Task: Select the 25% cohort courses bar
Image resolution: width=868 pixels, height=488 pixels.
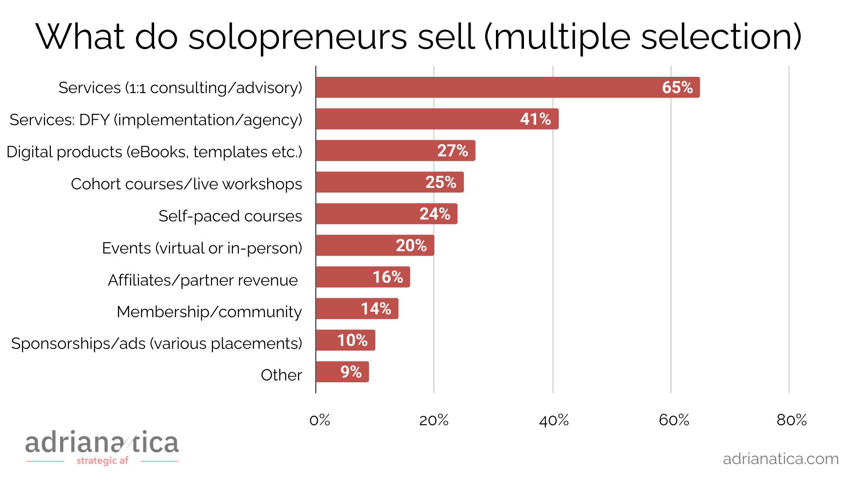Action: pyautogui.click(x=389, y=182)
